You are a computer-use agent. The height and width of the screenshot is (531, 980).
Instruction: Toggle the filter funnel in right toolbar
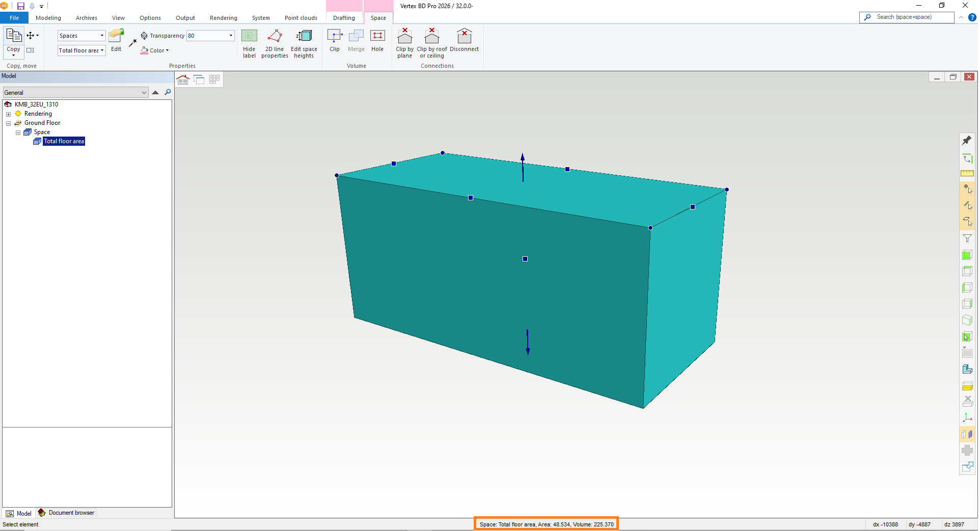[x=967, y=238]
